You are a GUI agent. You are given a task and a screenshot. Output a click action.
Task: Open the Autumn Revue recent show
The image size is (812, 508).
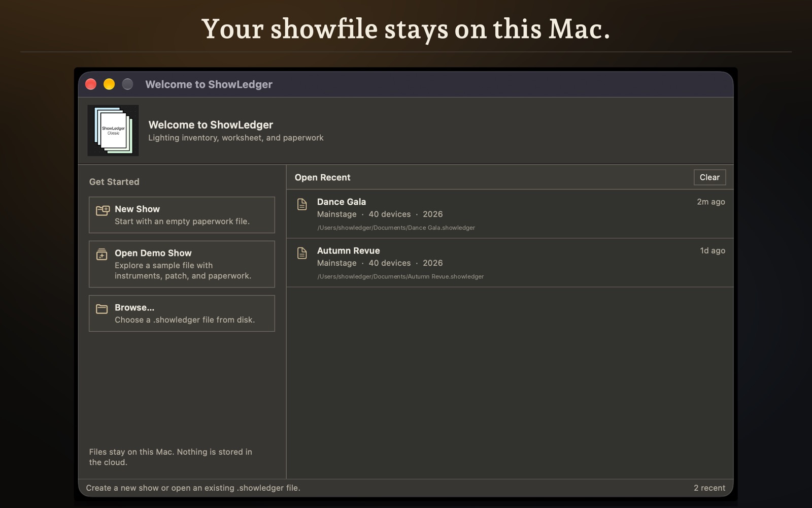[510, 263]
